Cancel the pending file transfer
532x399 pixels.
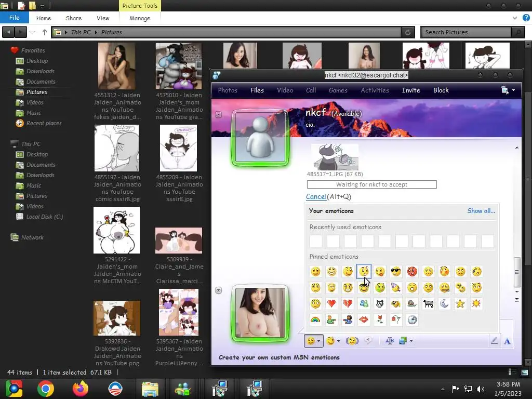coord(316,196)
